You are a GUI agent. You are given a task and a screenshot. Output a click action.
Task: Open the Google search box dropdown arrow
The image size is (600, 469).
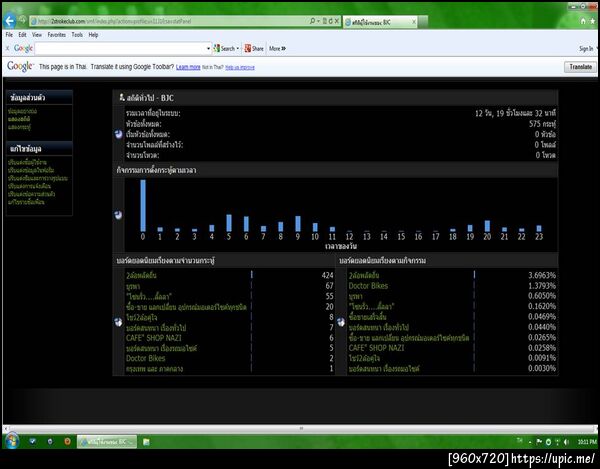pyautogui.click(x=208, y=49)
